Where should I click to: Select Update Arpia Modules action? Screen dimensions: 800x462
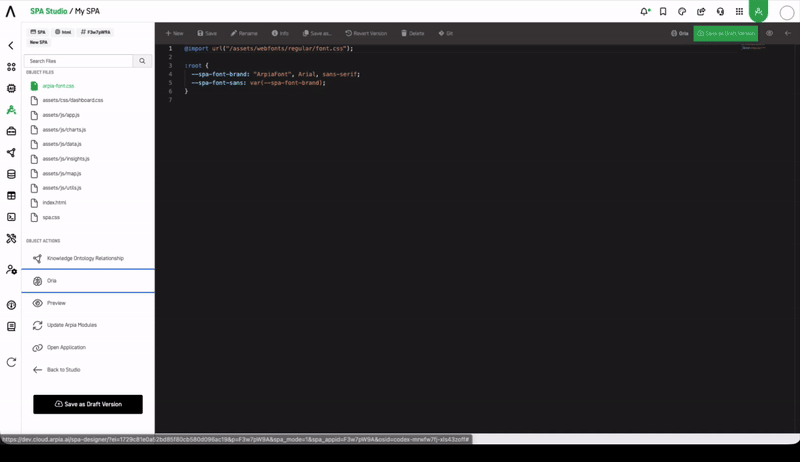88,325
